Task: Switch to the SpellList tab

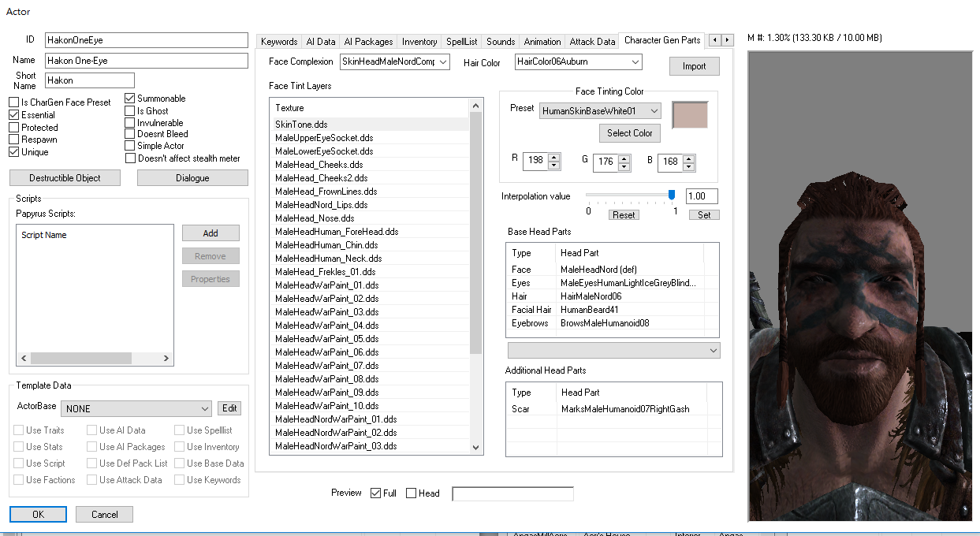Action: pyautogui.click(x=462, y=42)
